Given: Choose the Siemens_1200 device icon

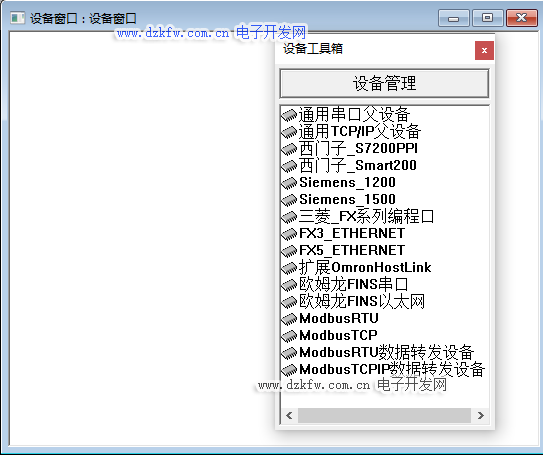Looking at the screenshot, I should 289,183.
